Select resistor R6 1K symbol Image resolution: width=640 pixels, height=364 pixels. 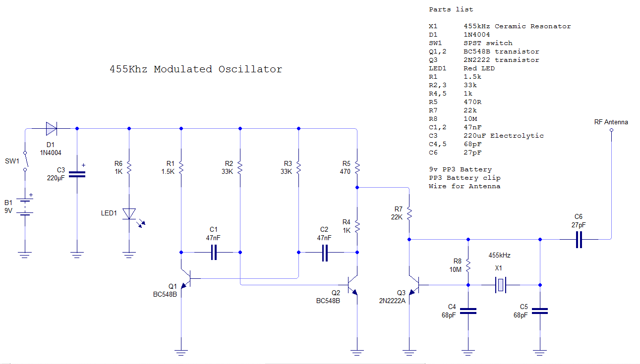129,168
